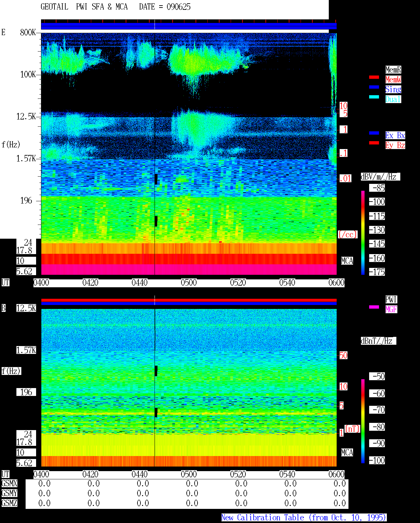Click the blue Ex Bx color swatch

[374, 133]
